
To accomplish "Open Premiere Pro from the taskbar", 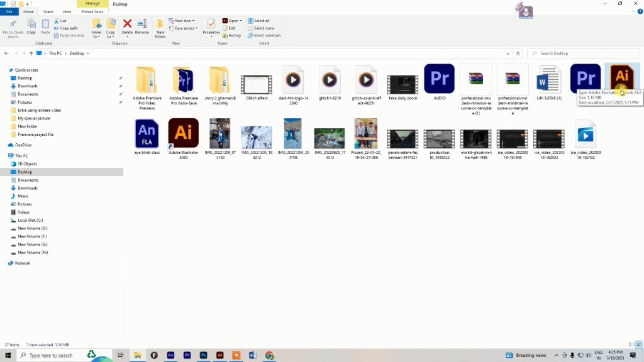I will 187,356.
